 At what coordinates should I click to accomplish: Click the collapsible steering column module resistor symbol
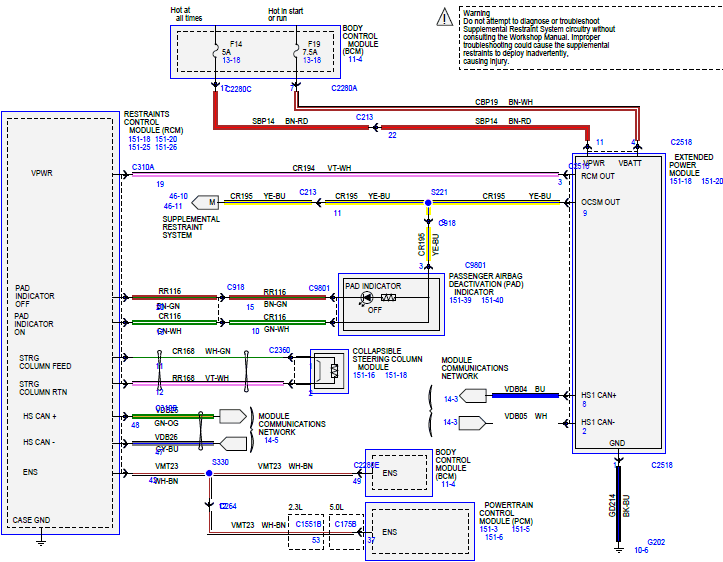pos(334,370)
